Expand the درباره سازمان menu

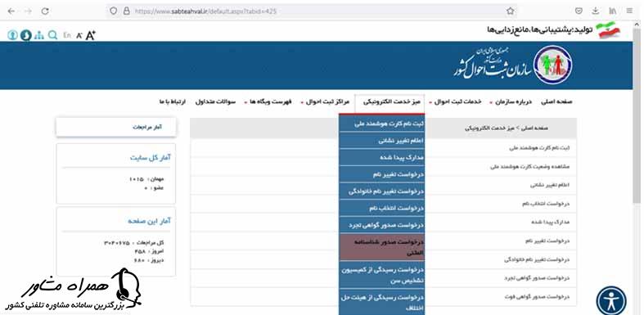pos(512,101)
